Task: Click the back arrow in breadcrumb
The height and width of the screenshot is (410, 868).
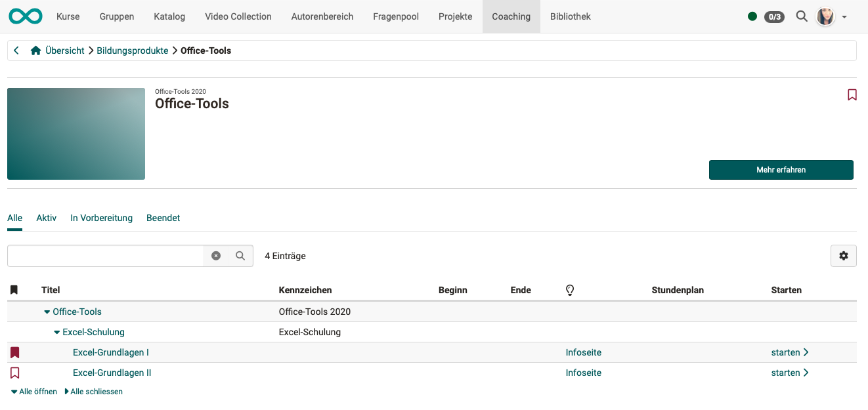Action: tap(16, 51)
